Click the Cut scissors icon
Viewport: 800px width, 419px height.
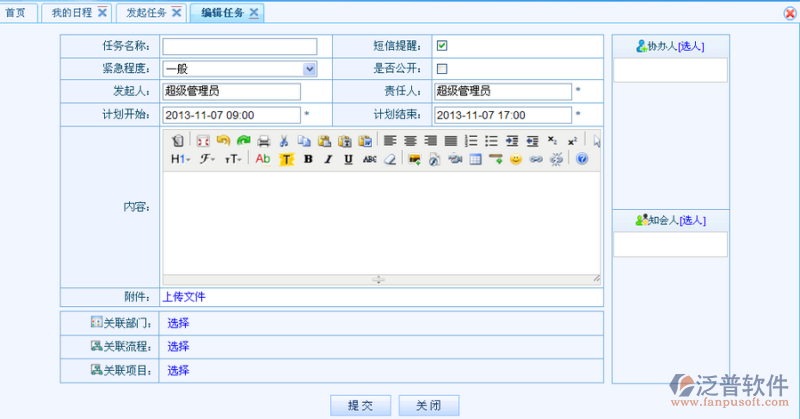[x=284, y=140]
